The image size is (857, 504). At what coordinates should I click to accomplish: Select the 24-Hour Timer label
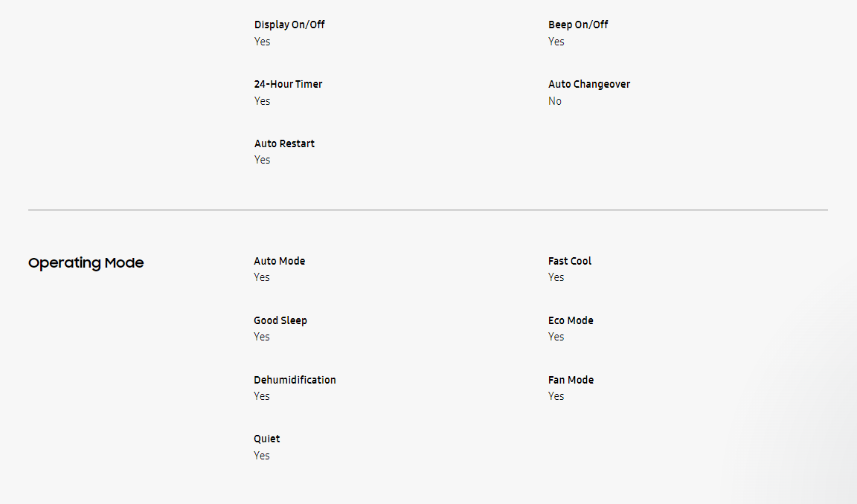point(288,84)
